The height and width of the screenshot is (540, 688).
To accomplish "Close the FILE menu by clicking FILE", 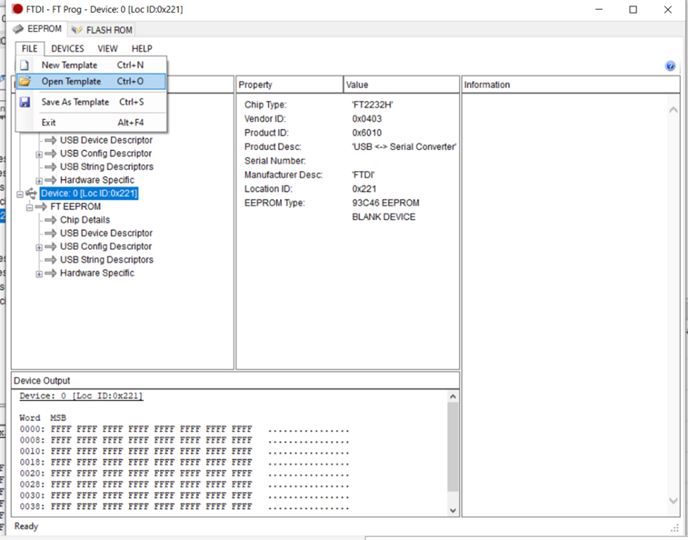I will (x=29, y=49).
